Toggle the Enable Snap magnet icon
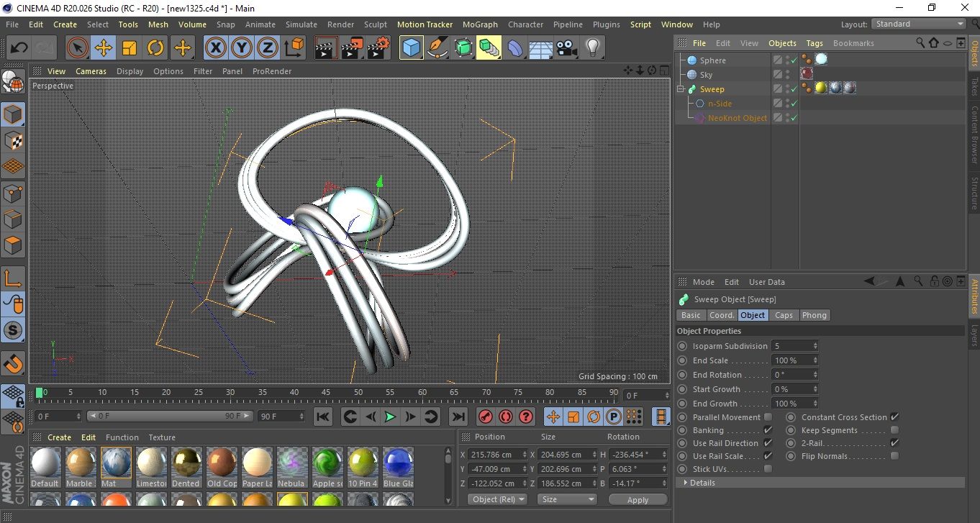 [13, 363]
